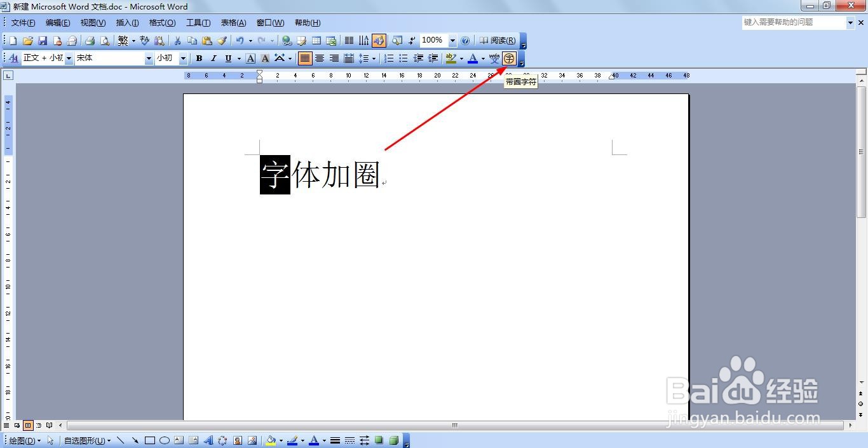Expand the 自选图形 AutoShapes menu

point(85,440)
